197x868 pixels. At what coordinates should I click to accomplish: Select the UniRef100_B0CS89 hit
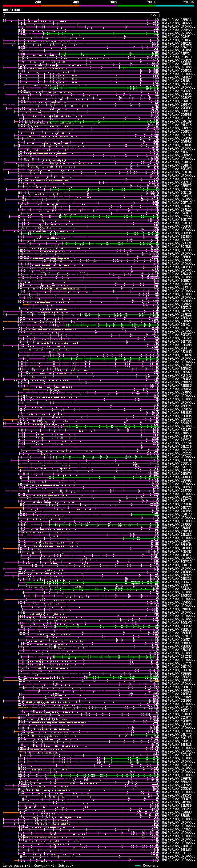pos(177,91)
